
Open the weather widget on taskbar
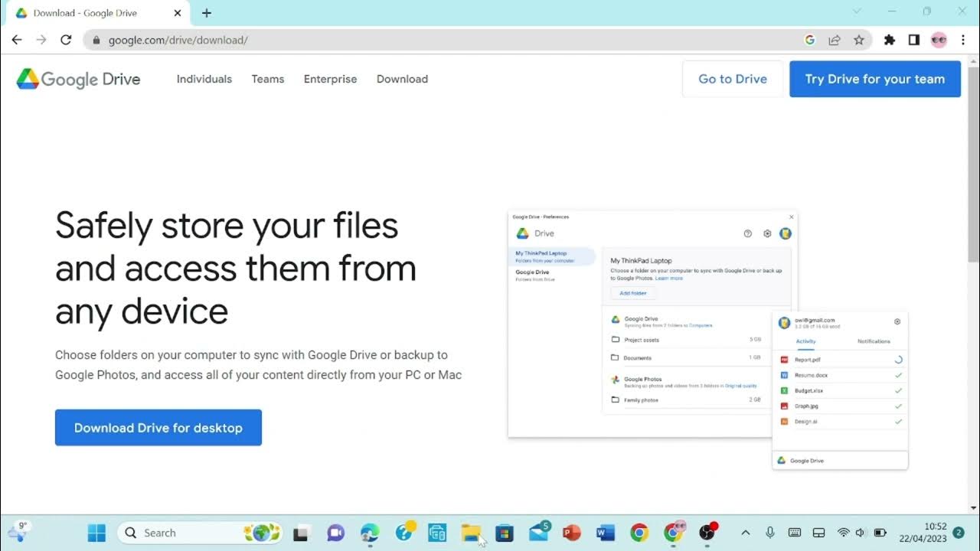18,533
